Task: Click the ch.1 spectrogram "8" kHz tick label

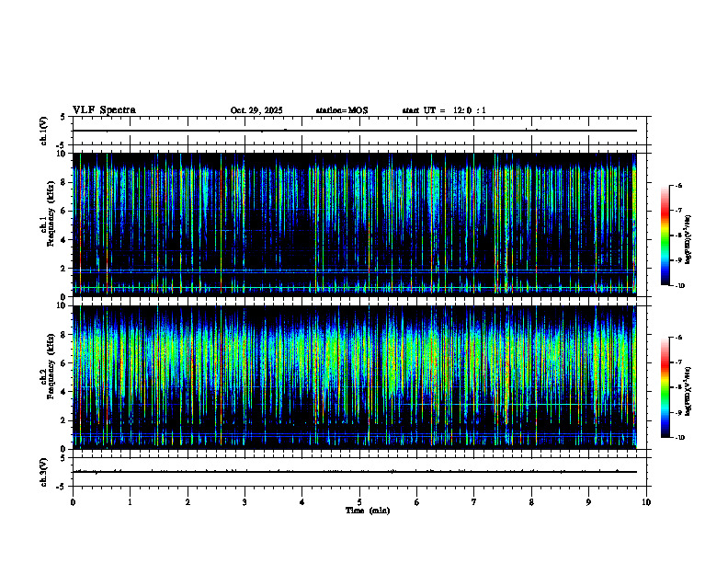Action: [x=63, y=182]
